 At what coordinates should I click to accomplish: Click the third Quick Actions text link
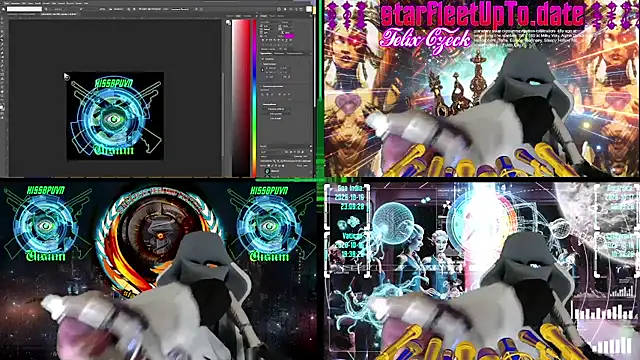point(276,118)
